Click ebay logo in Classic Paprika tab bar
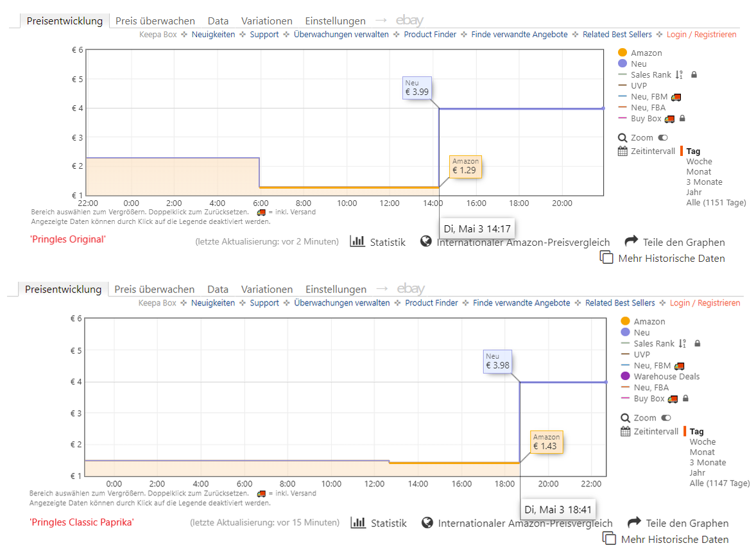Image resolution: width=756 pixels, height=550 pixels. pyautogui.click(x=411, y=289)
